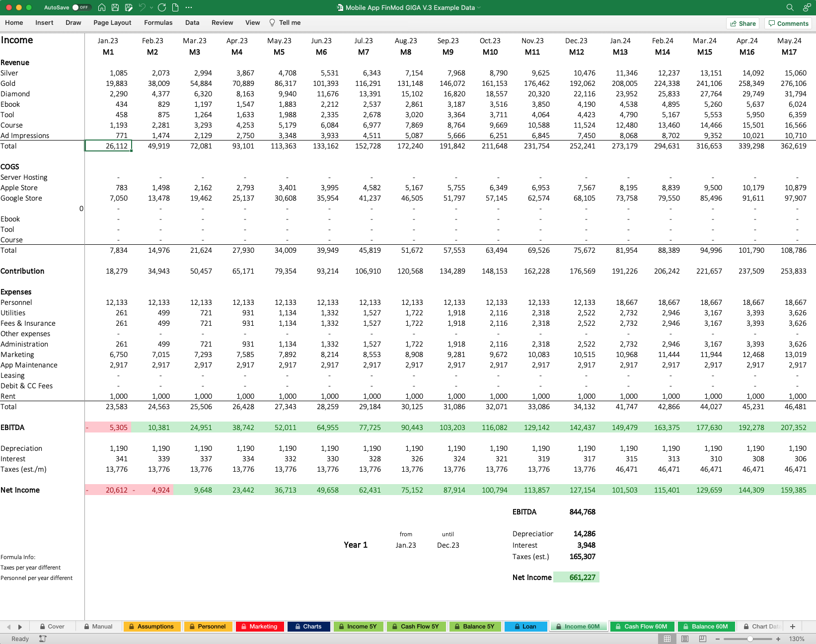Open the Draw ribbon tab
Screen dimensions: 816x644
(74, 23)
